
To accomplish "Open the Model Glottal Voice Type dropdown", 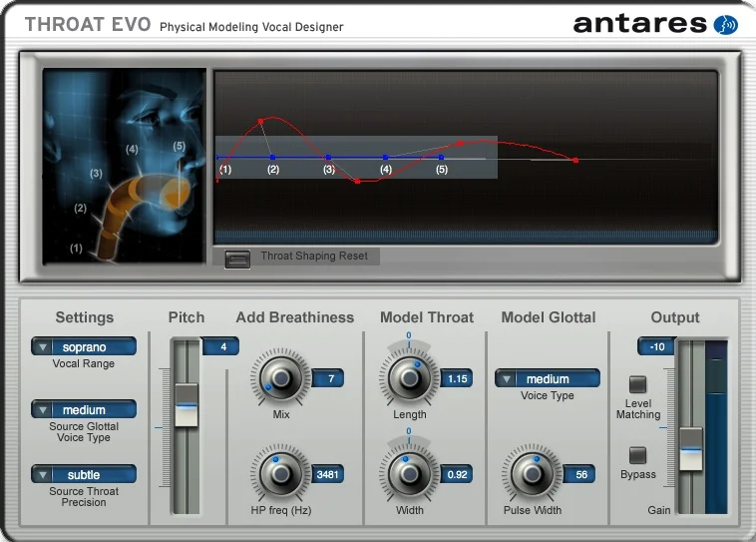I will (548, 379).
